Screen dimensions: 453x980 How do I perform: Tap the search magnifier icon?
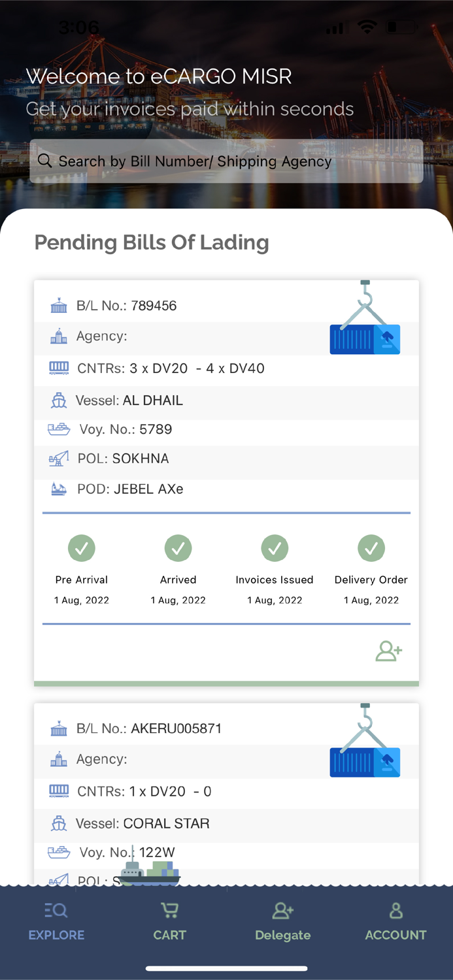coord(44,161)
